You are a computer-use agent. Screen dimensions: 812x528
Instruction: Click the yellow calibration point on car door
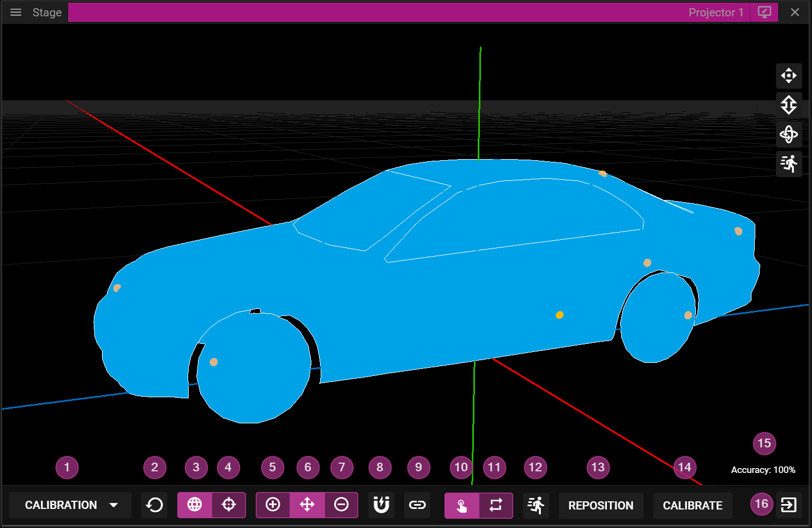pyautogui.click(x=560, y=315)
